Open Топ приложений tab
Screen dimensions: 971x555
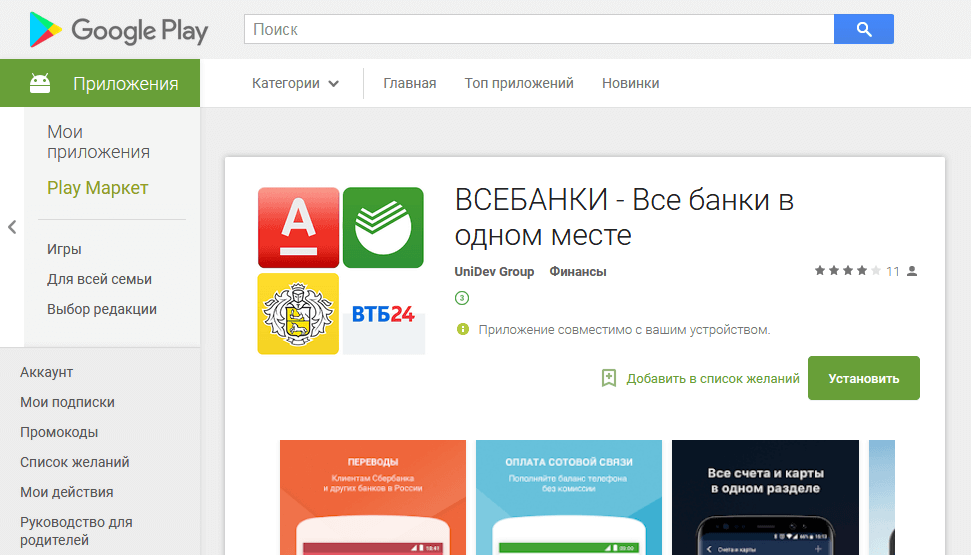pyautogui.click(x=519, y=83)
